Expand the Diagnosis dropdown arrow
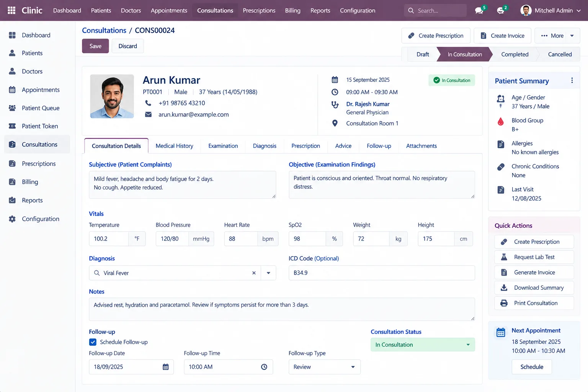This screenshot has width=588, height=392. (x=268, y=273)
